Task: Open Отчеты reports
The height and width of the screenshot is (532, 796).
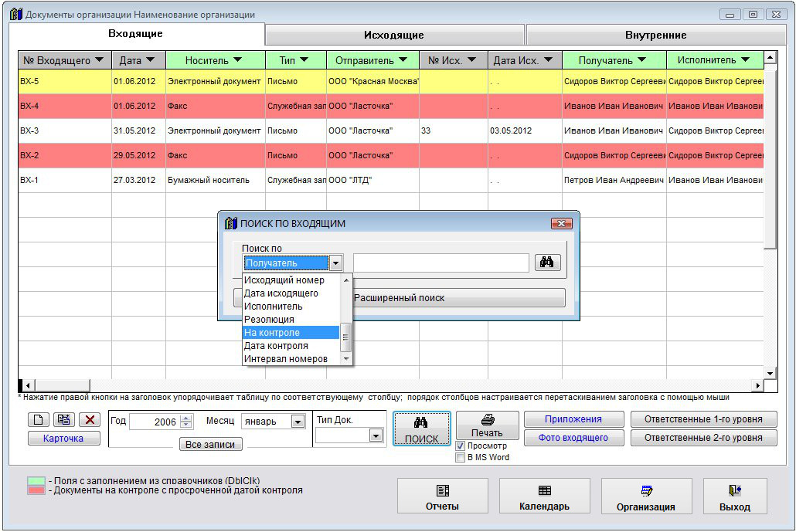Action: [442, 496]
